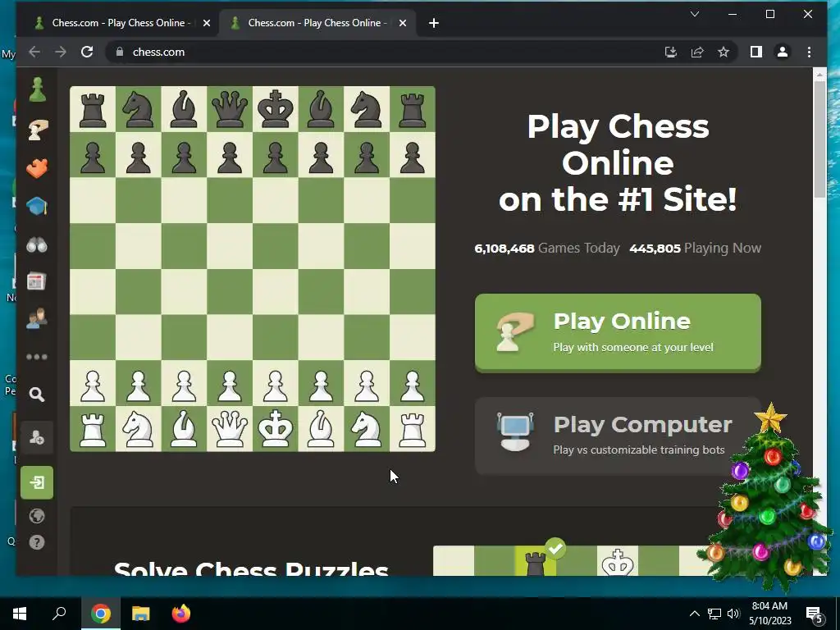Open the Chrome three-dot menu
The width and height of the screenshot is (840, 630).
tap(809, 52)
